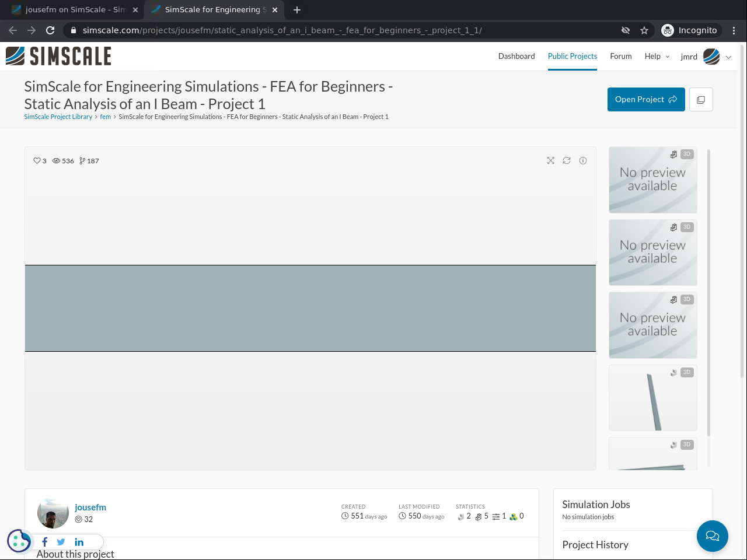747x560 pixels.
Task: Click jousefm's profile picture
Action: [x=53, y=513]
